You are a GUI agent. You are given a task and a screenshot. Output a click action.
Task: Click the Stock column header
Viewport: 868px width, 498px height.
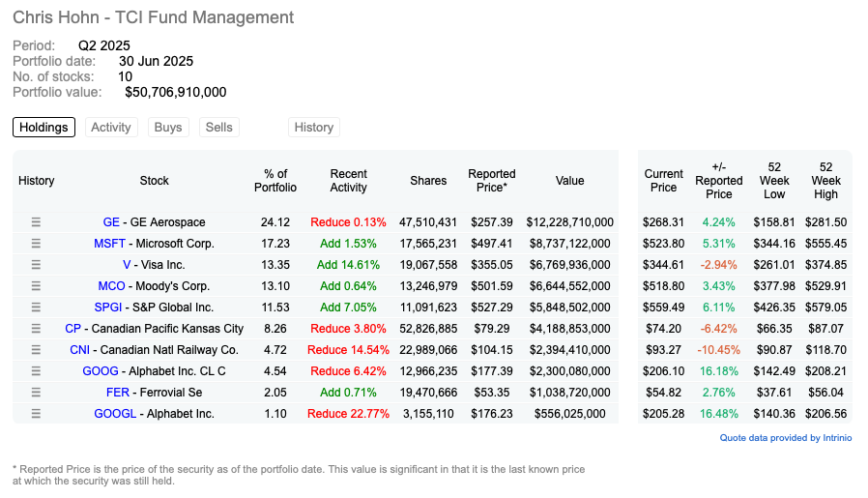pyautogui.click(x=155, y=181)
